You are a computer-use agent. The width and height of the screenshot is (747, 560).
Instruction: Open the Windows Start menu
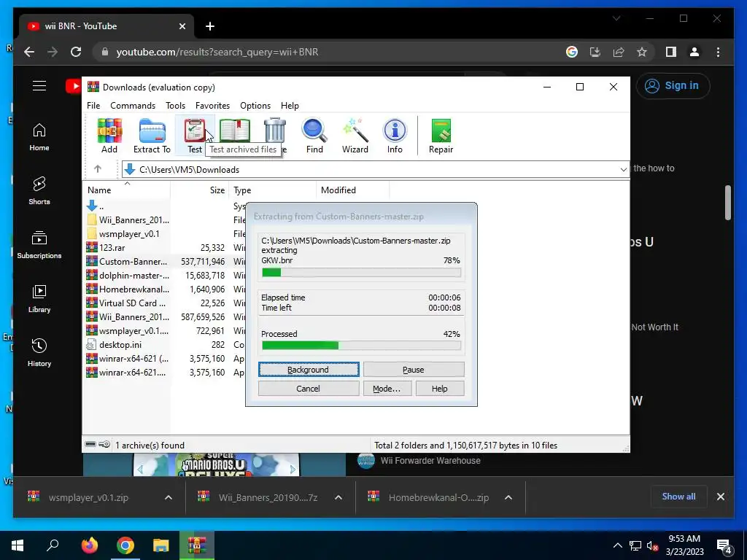coord(18,545)
